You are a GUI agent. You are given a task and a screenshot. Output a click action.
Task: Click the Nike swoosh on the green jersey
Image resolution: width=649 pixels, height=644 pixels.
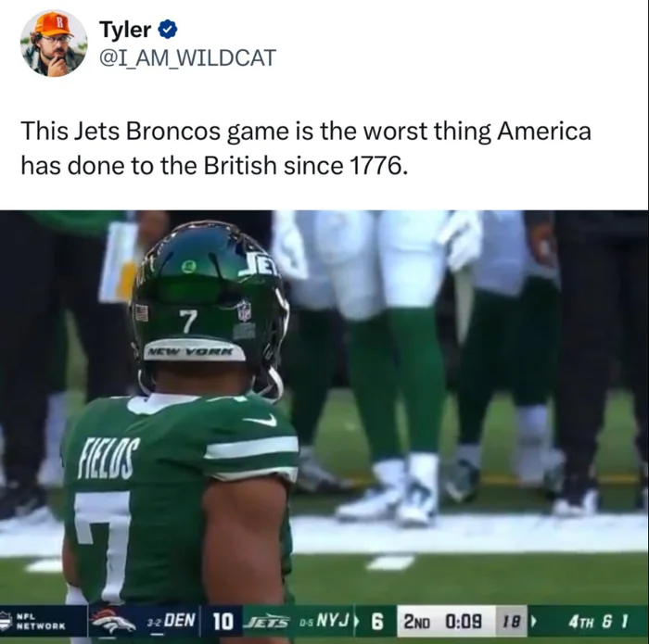pyautogui.click(x=261, y=421)
